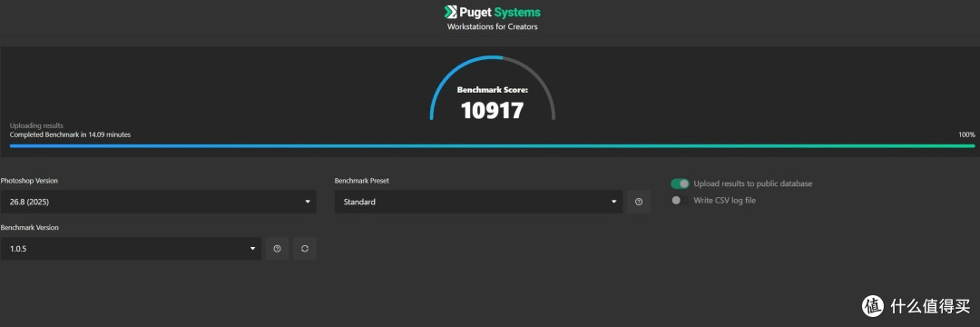Image resolution: width=980 pixels, height=327 pixels.
Task: Click the Benchmark Version label
Action: click(29, 228)
